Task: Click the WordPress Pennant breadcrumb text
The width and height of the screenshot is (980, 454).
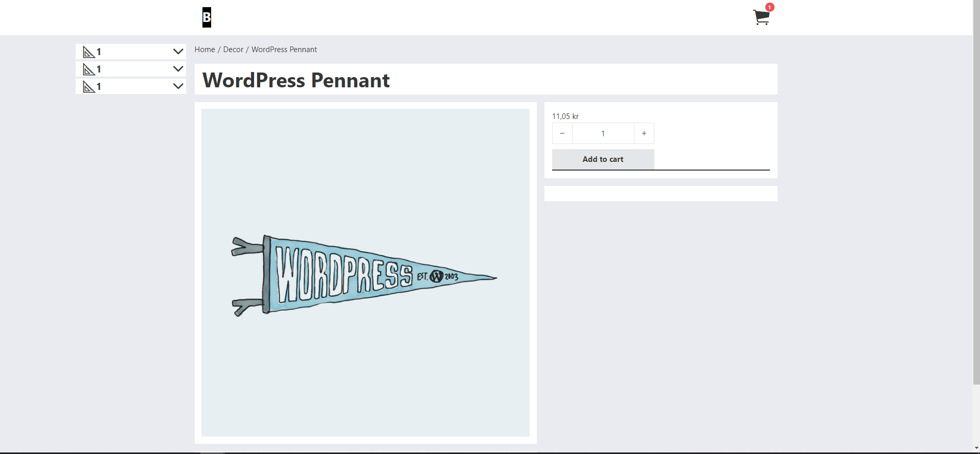Action: (x=284, y=50)
